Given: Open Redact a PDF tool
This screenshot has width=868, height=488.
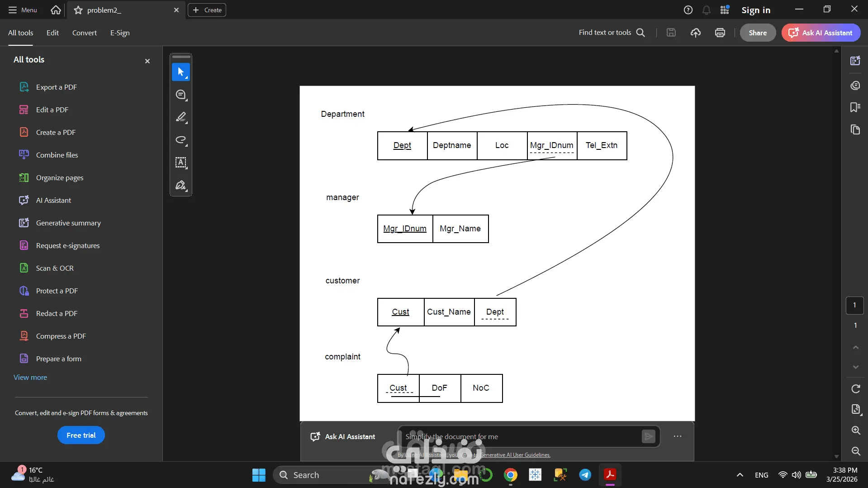Looking at the screenshot, I should click(57, 313).
